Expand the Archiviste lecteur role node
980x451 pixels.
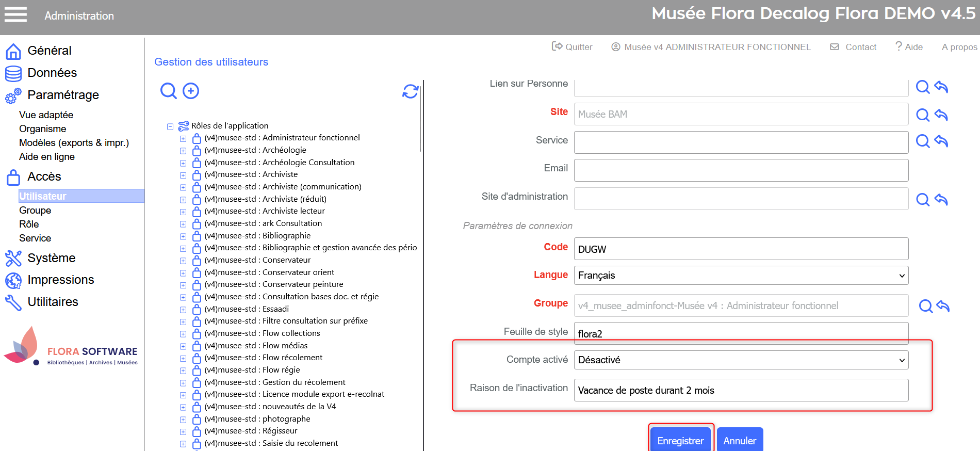183,212
